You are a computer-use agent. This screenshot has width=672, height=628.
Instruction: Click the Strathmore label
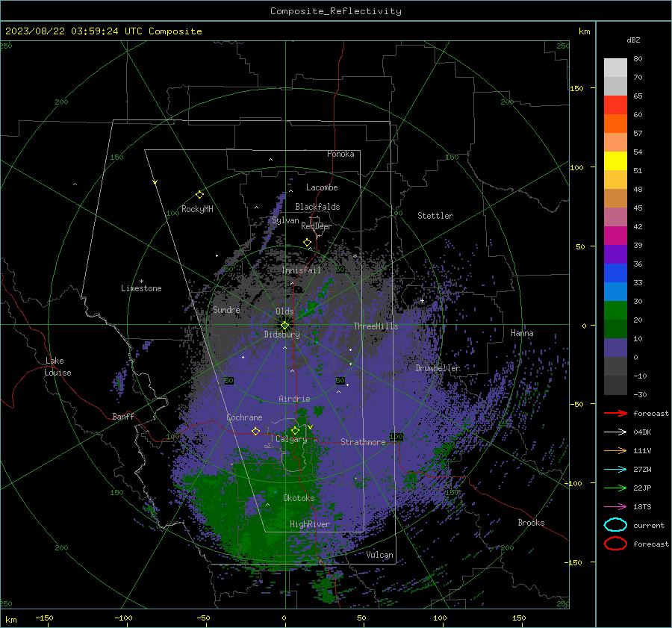click(363, 442)
